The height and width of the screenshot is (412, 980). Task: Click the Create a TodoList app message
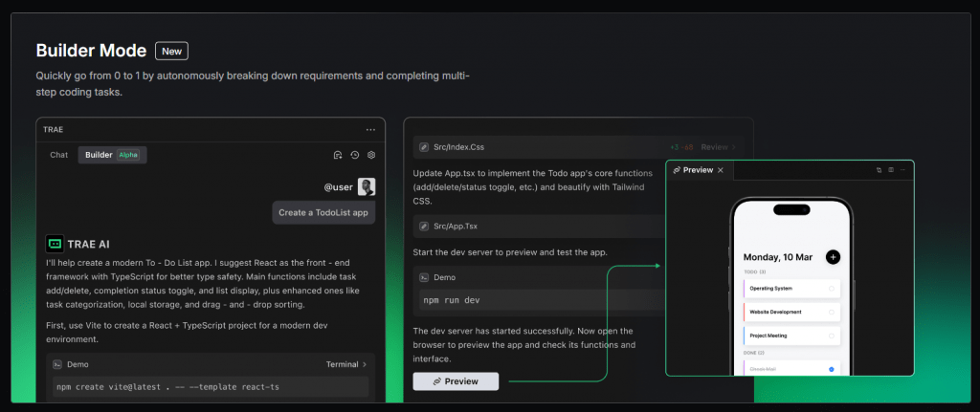(x=323, y=212)
